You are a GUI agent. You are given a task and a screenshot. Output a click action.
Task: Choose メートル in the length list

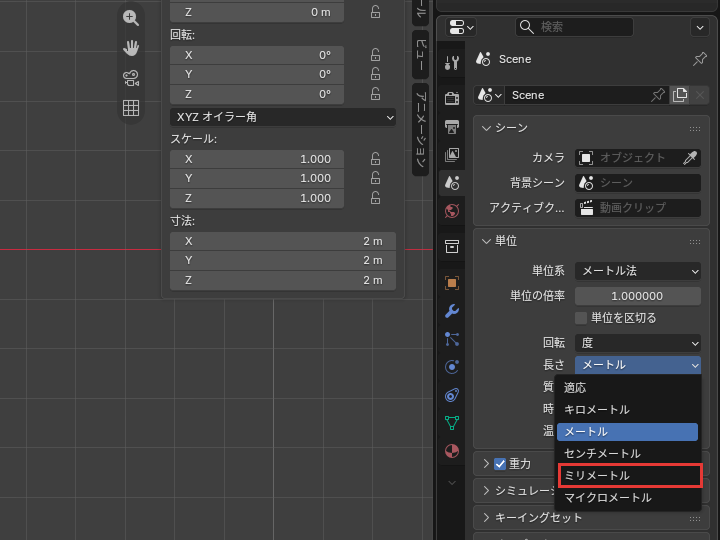tap(627, 432)
